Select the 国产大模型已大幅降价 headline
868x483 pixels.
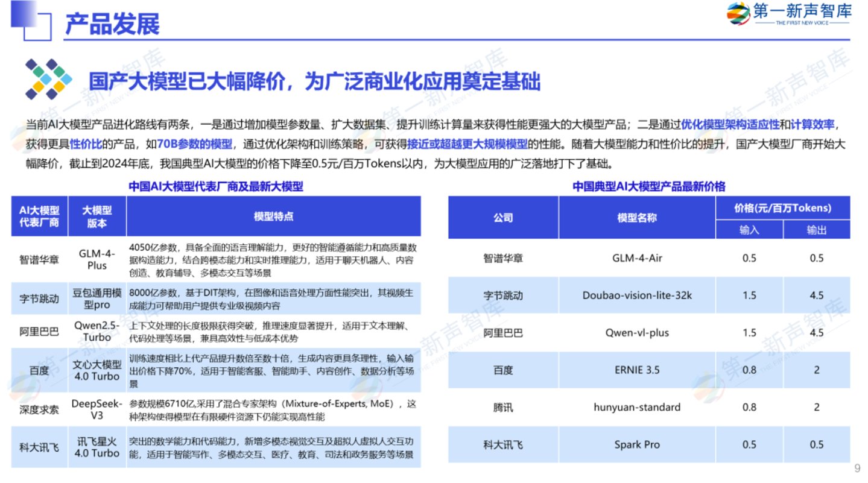point(314,81)
